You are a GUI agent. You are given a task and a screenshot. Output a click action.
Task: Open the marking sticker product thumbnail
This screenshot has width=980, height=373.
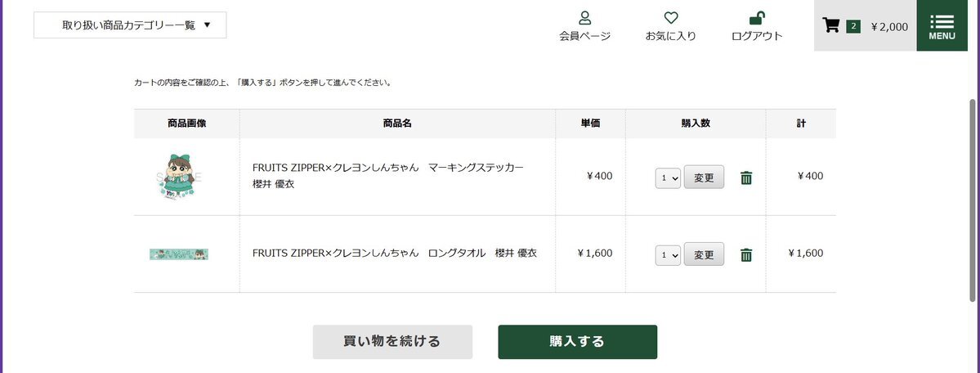coord(179,176)
